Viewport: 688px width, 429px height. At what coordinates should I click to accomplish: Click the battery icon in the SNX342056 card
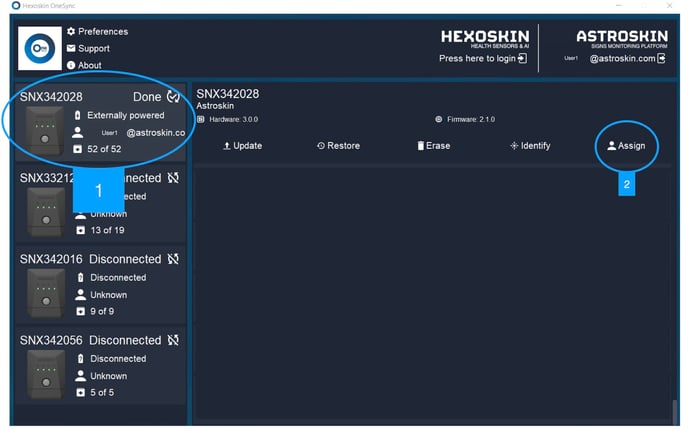81,359
